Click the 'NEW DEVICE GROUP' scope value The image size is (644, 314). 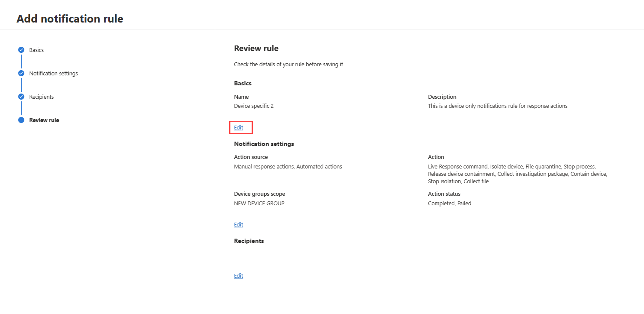click(259, 203)
